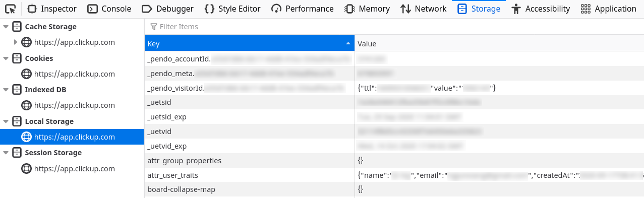This screenshot has height=198, width=644.
Task: Click the filter funnel icon
Action: pos(154,27)
